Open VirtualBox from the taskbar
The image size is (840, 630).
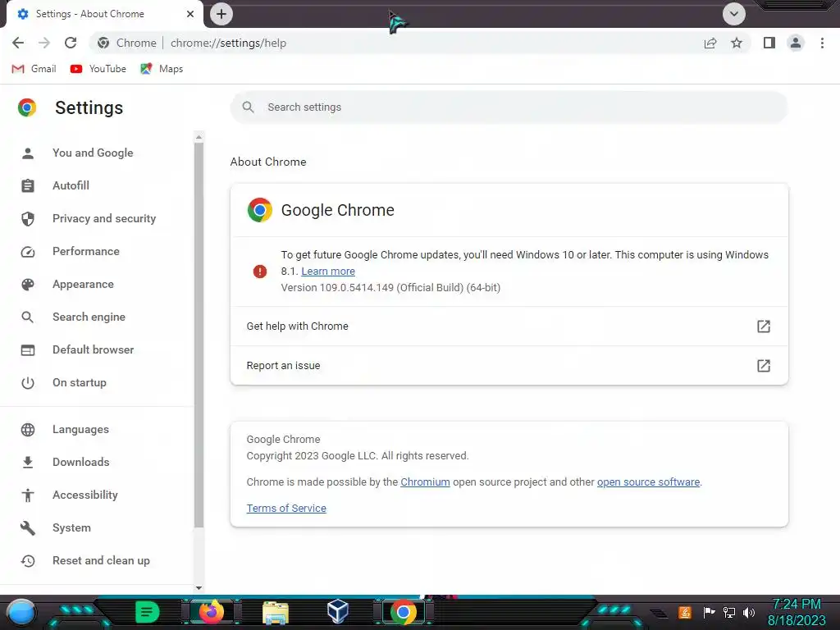coord(338,611)
